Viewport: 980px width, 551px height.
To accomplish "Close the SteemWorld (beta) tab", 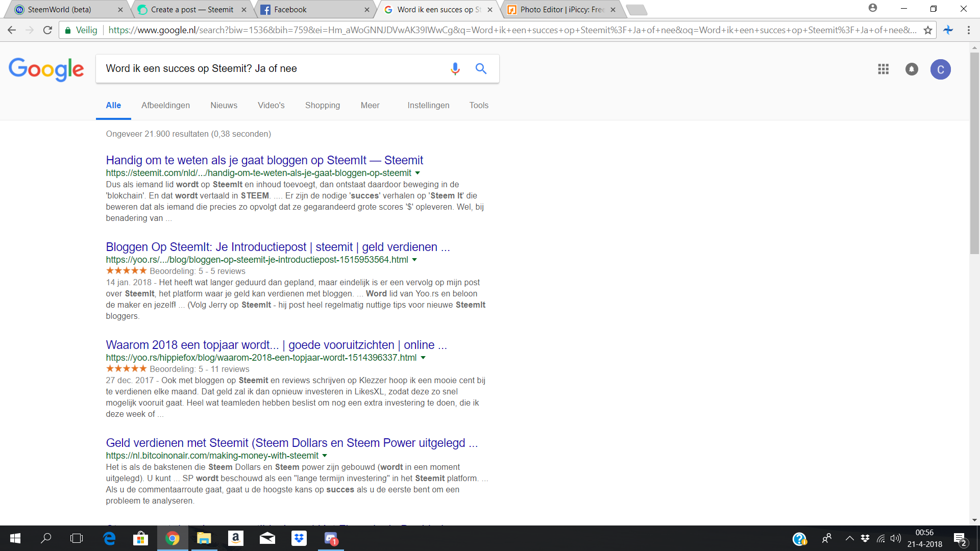I will pyautogui.click(x=120, y=10).
